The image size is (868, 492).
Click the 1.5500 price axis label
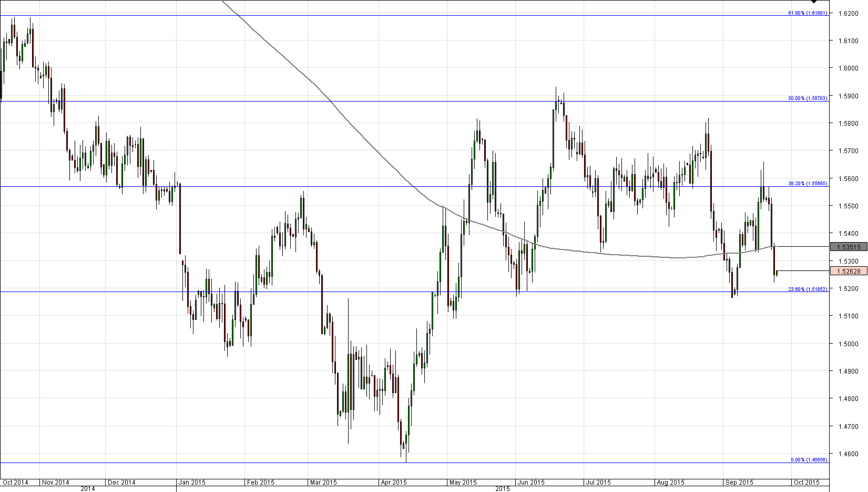point(848,206)
